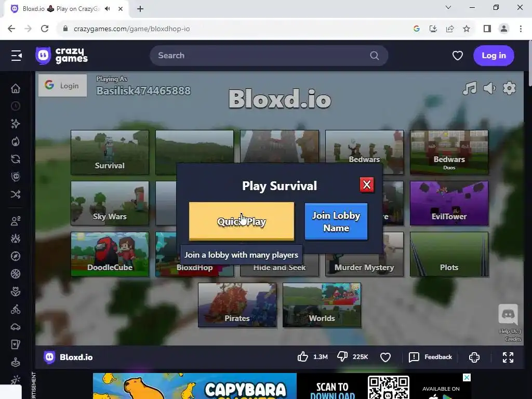532x399 pixels.
Task: Click Join Lobby Name button
Action: 336,221
